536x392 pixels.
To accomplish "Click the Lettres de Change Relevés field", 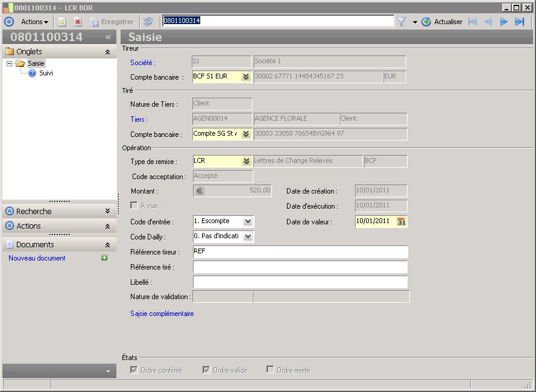I will click(x=307, y=161).
